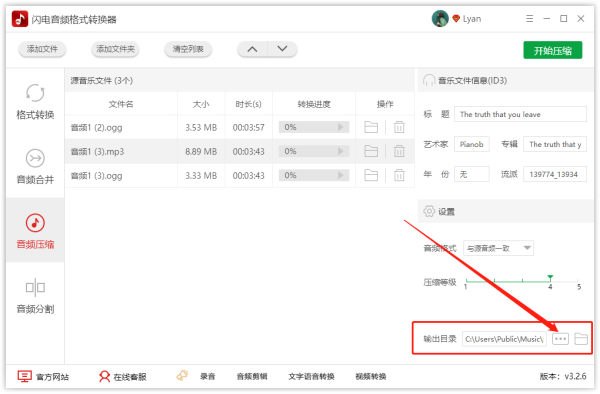This screenshot has height=394, width=600.
Task: Edit the 标题 title field
Action: click(x=520, y=114)
